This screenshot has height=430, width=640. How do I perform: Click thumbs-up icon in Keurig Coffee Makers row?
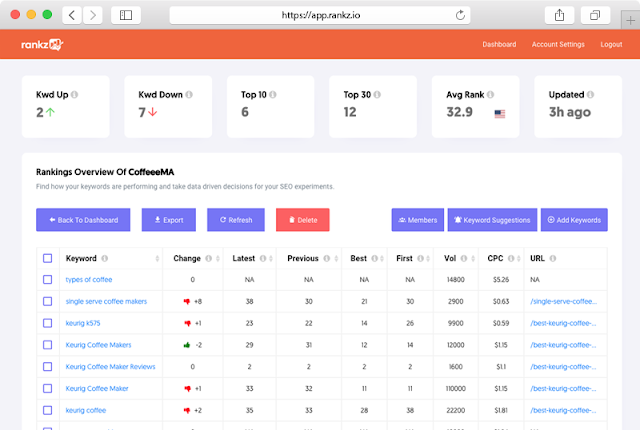(187, 345)
